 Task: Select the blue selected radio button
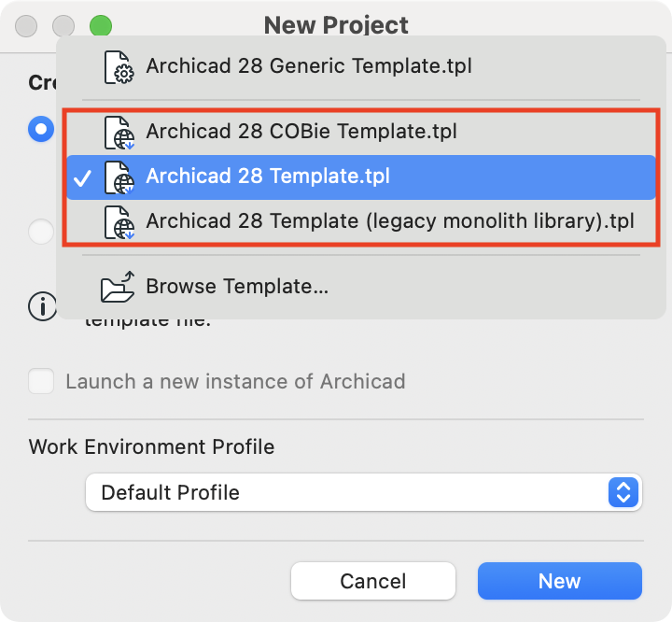[41, 129]
